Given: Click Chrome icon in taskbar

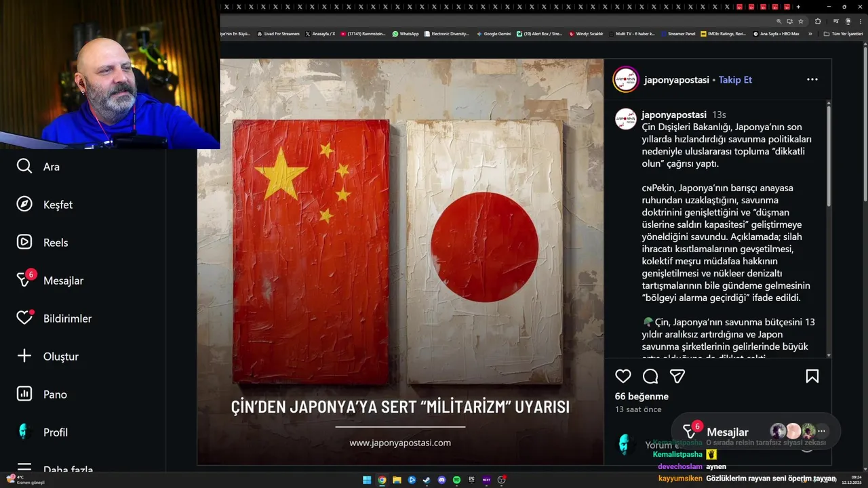Looking at the screenshot, I should tap(382, 480).
